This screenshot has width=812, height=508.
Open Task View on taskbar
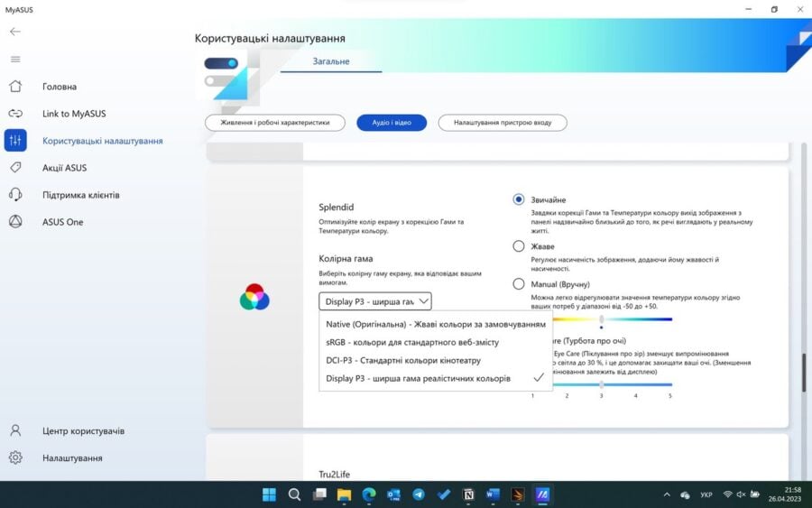(x=319, y=494)
